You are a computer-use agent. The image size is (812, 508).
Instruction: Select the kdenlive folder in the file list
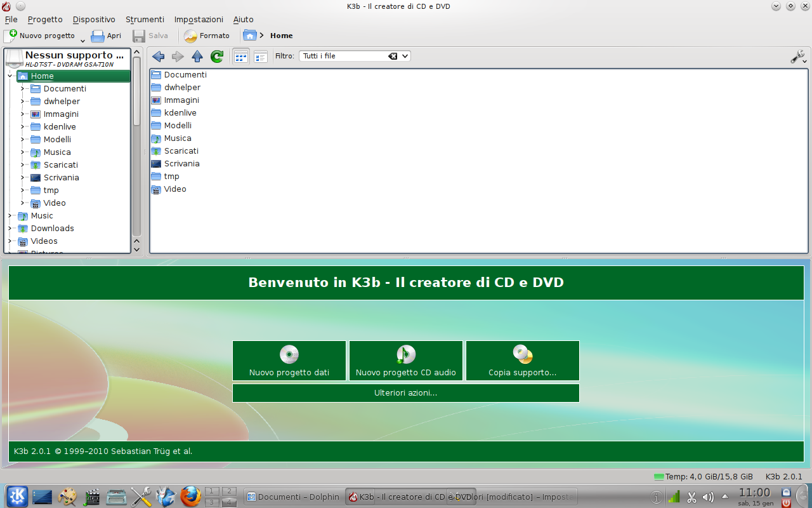click(174, 112)
